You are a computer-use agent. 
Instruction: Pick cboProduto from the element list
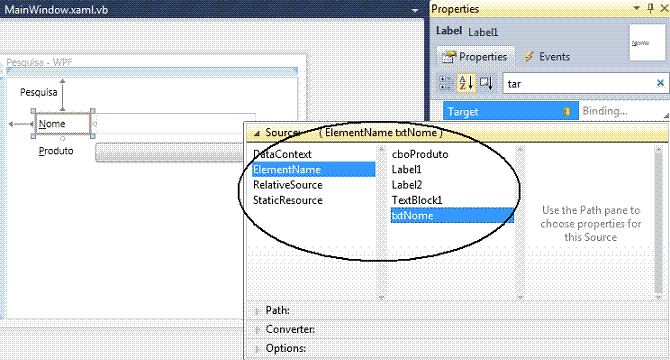tap(420, 154)
